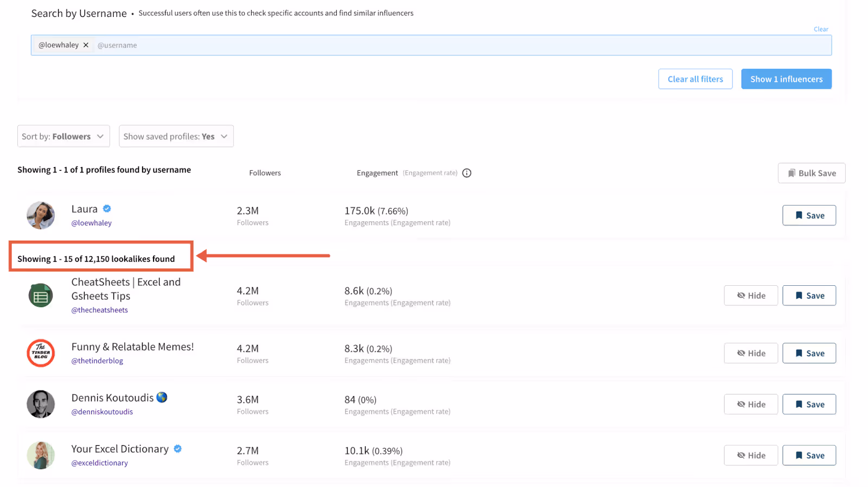Open Show saved profiles dropdown
Viewport: 868px width, 487px height.
click(176, 136)
